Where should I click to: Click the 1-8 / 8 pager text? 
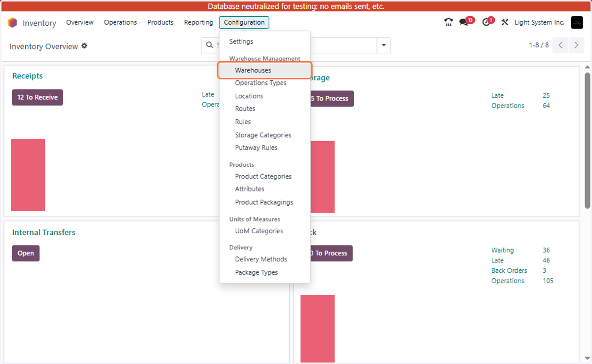[539, 45]
